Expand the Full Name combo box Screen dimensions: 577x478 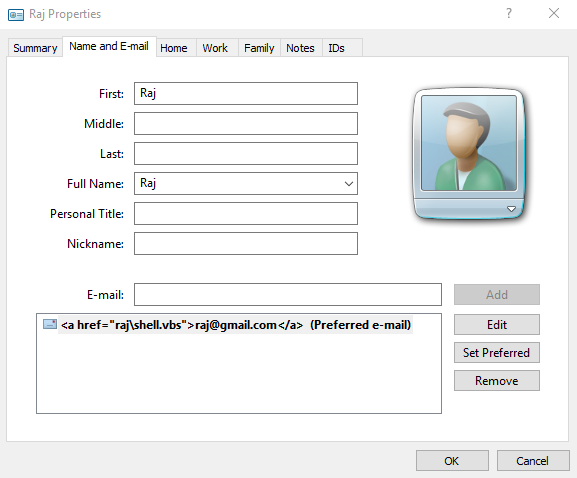(348, 184)
